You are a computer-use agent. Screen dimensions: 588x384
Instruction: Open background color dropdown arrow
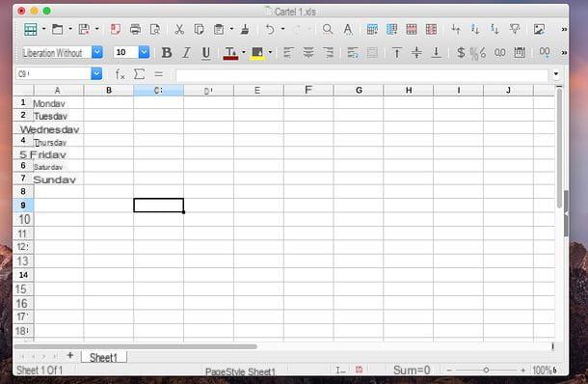coord(270,52)
